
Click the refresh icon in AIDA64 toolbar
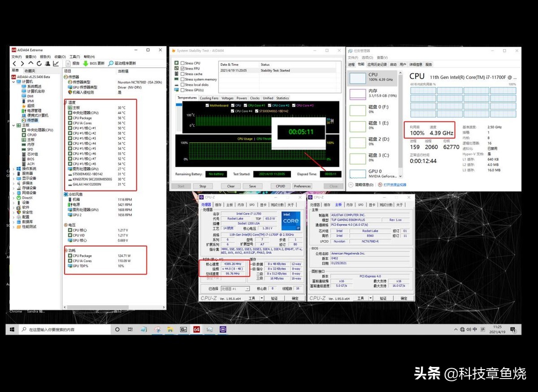pyautogui.click(x=39, y=63)
